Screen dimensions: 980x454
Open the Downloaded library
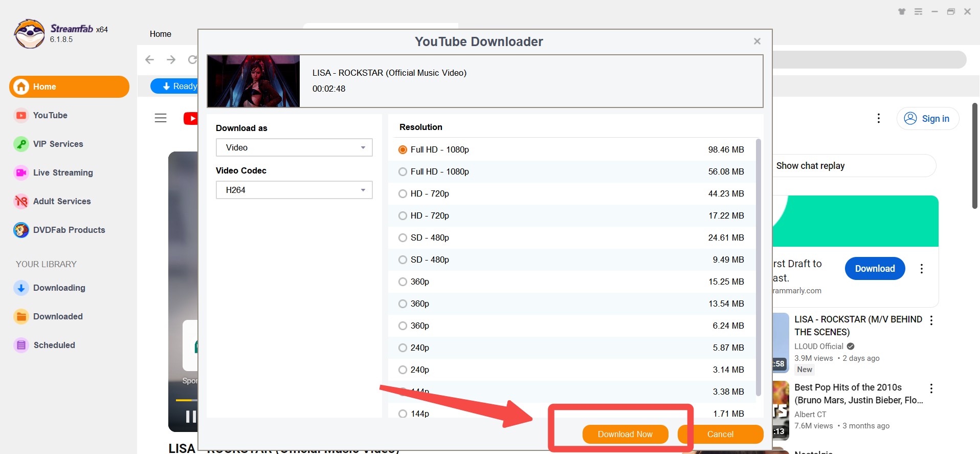[58, 316]
